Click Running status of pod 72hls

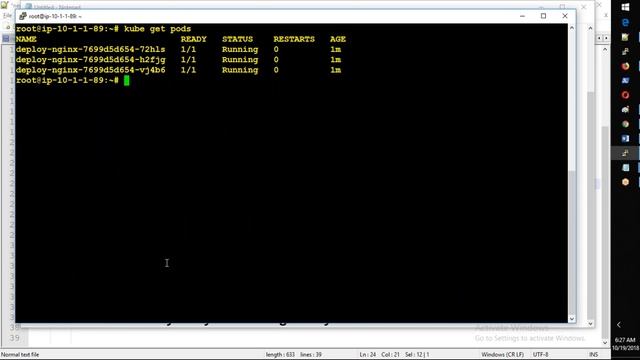(240, 49)
